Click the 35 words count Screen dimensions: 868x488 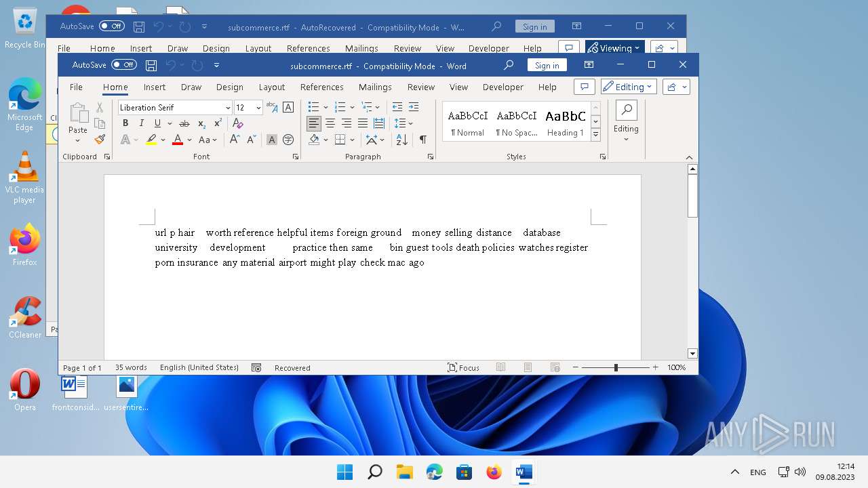click(x=131, y=367)
